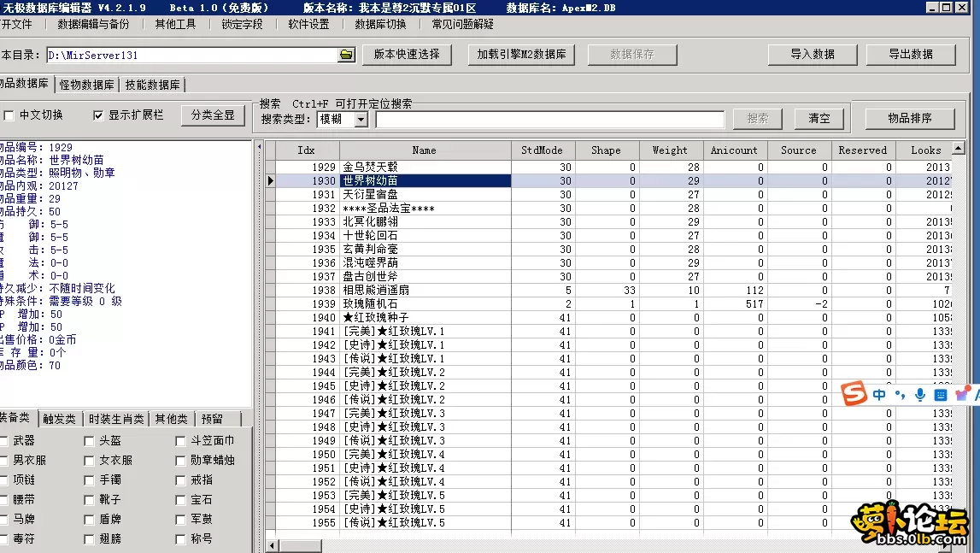
Task: Tick the 靴子 checkbox
Action: pos(90,501)
